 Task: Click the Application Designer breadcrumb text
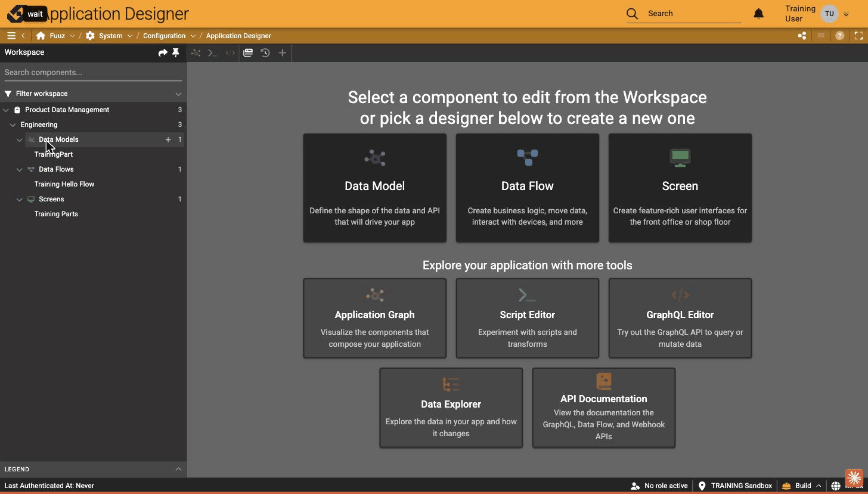point(238,36)
